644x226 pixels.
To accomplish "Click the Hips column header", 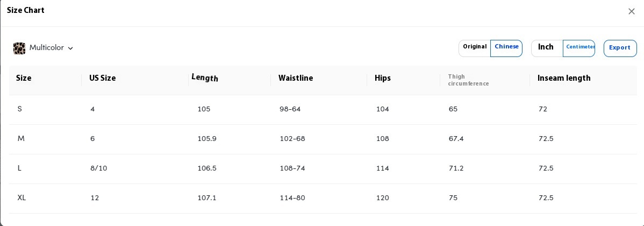I will pos(383,78).
